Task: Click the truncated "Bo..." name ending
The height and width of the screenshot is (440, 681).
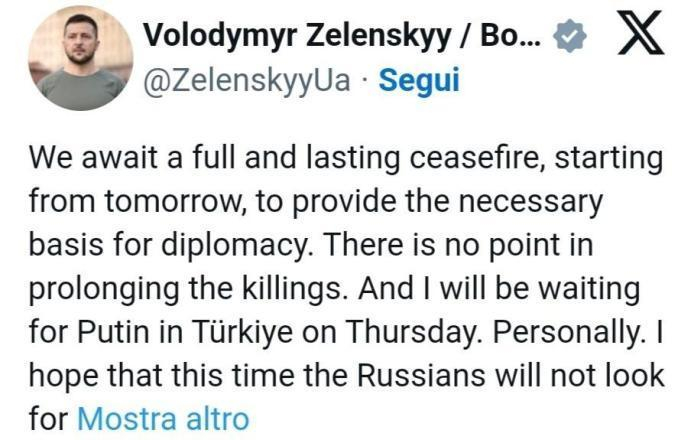Action: tap(511, 35)
